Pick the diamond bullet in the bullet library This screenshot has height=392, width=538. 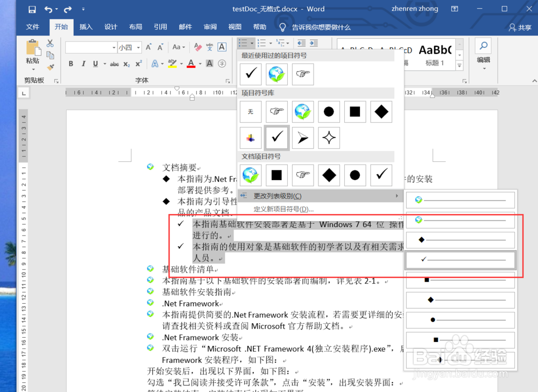[x=381, y=111]
